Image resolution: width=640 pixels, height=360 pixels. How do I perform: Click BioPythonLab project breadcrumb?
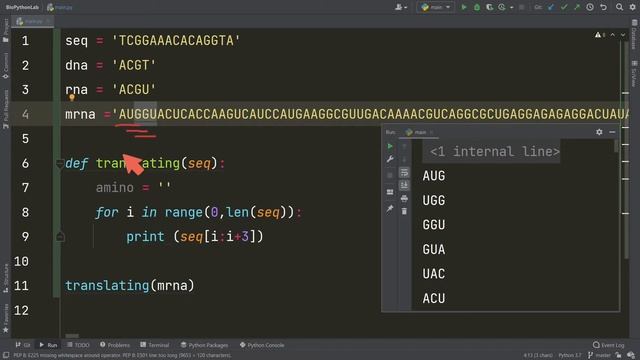[22, 7]
